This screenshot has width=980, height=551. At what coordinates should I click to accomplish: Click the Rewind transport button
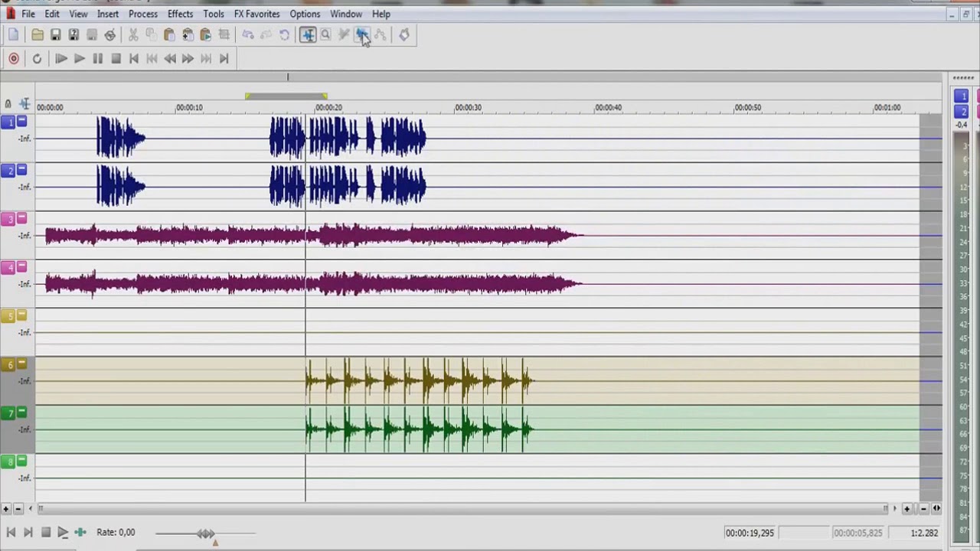pyautogui.click(x=170, y=59)
